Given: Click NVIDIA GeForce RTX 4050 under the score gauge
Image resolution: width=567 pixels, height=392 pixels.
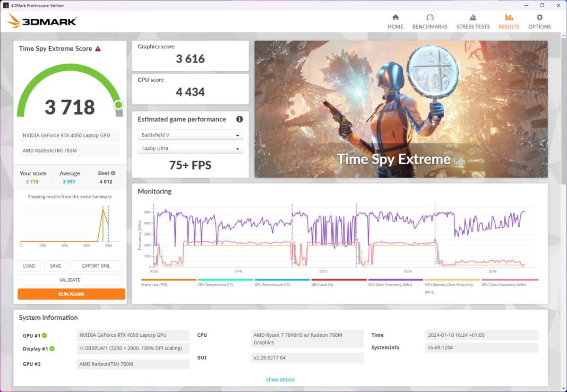Looking at the screenshot, I should 69,136.
